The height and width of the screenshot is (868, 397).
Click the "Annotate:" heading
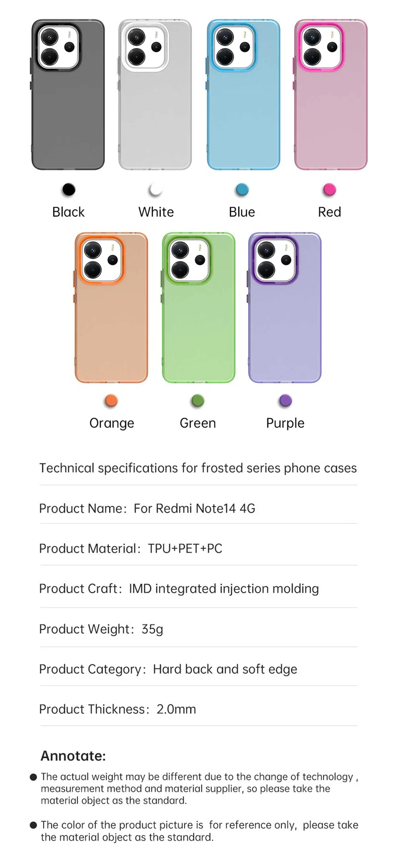click(x=73, y=756)
